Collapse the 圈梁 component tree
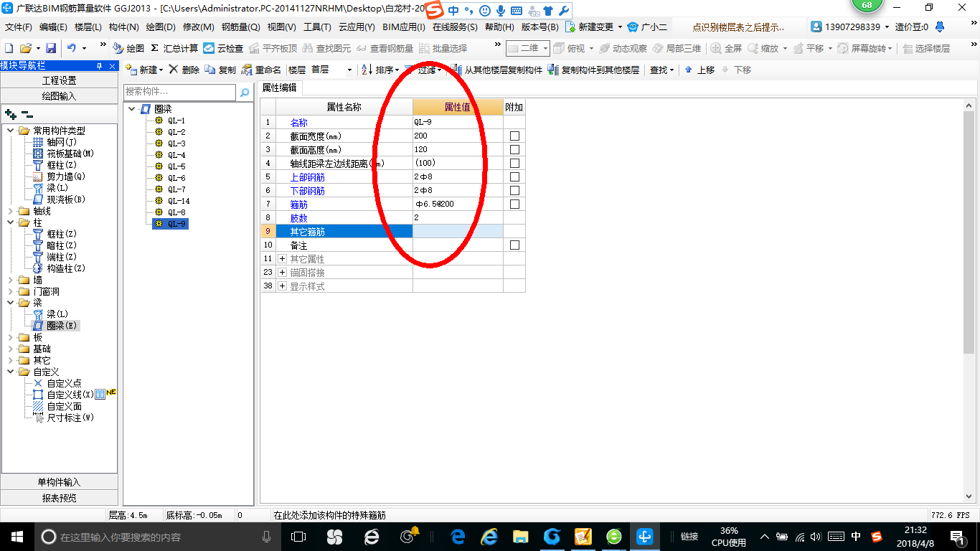The height and width of the screenshot is (551, 980). click(x=133, y=109)
